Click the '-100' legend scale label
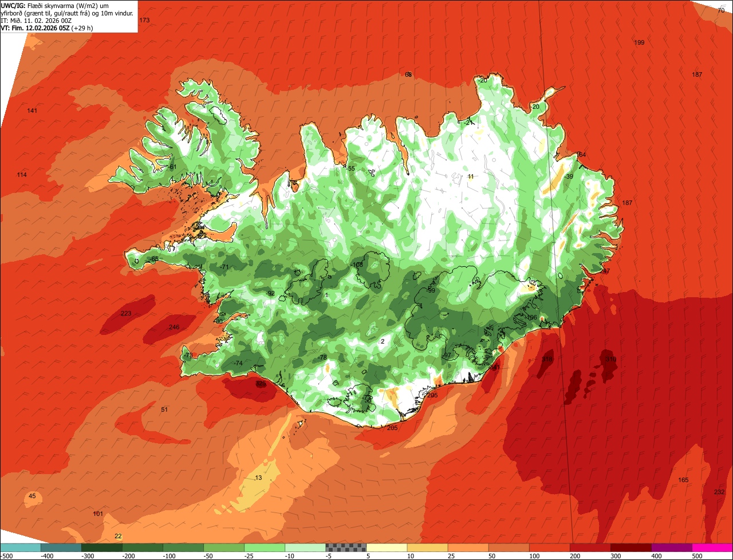 click(x=168, y=556)
